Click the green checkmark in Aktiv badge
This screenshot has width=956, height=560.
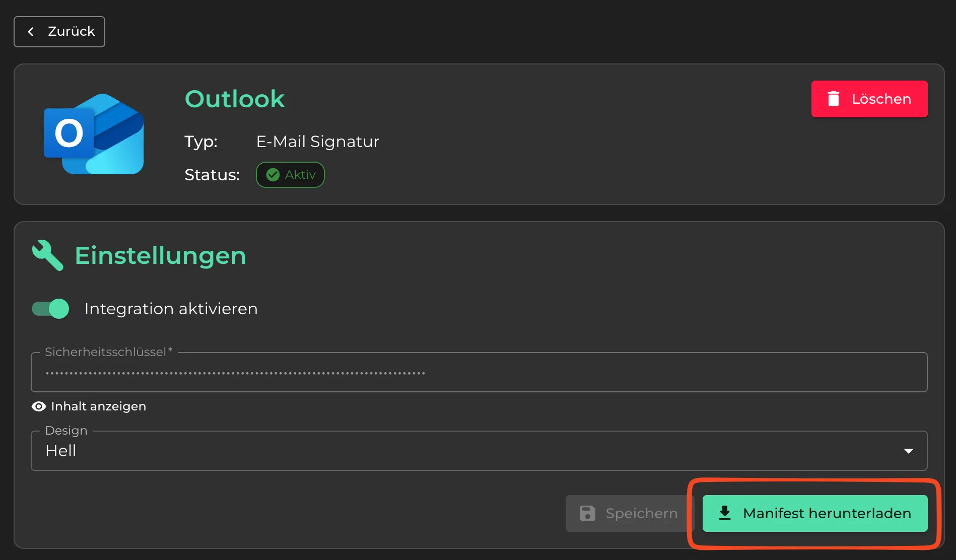[x=273, y=175]
